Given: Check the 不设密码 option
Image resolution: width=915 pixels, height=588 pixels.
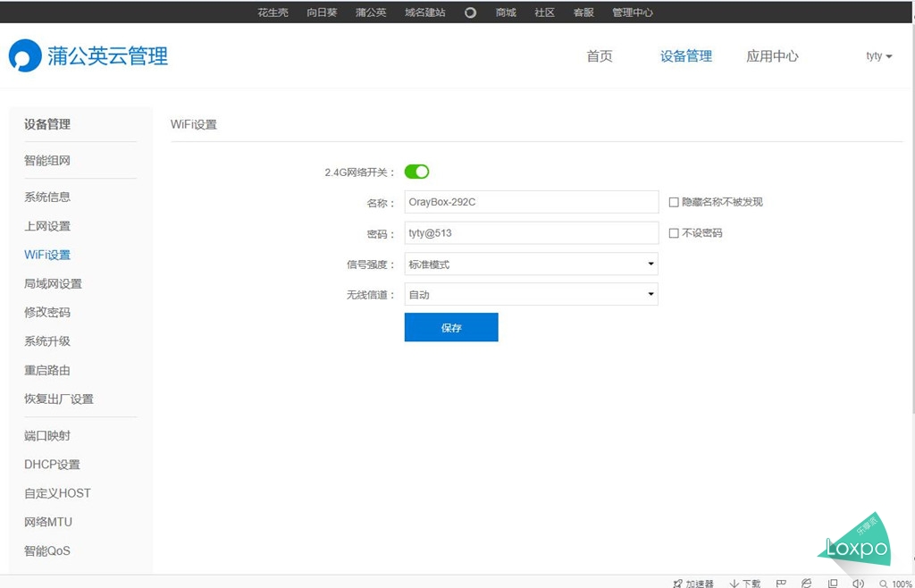Looking at the screenshot, I should pyautogui.click(x=675, y=233).
